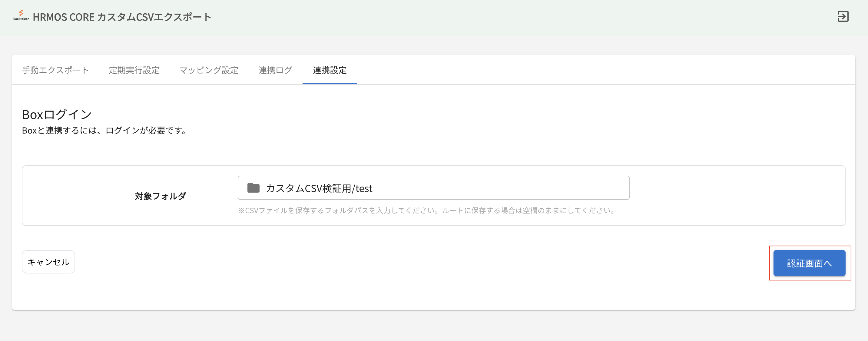Click the 認証画面へ button

pyautogui.click(x=809, y=263)
